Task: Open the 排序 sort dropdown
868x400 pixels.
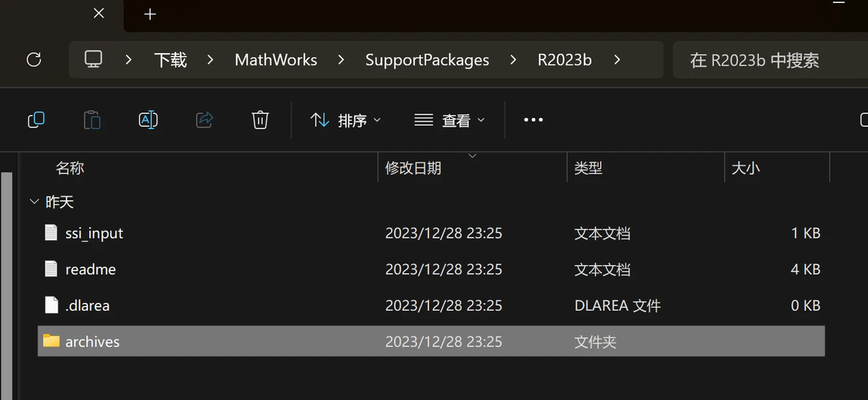Action: pos(345,119)
